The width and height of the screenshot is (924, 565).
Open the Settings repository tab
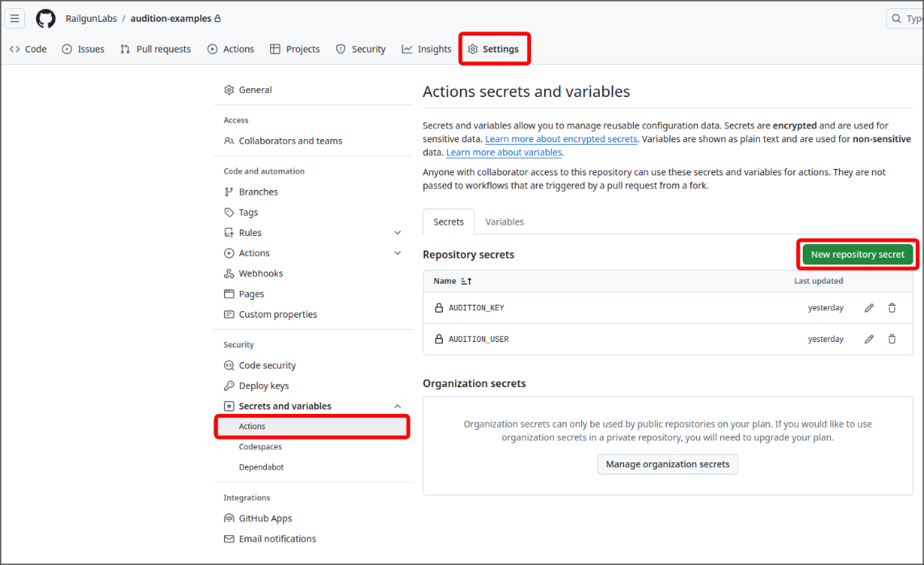click(x=493, y=49)
